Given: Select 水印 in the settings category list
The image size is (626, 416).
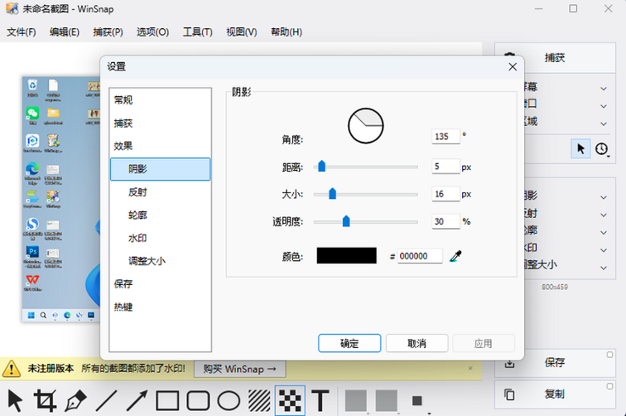Looking at the screenshot, I should click(x=139, y=238).
